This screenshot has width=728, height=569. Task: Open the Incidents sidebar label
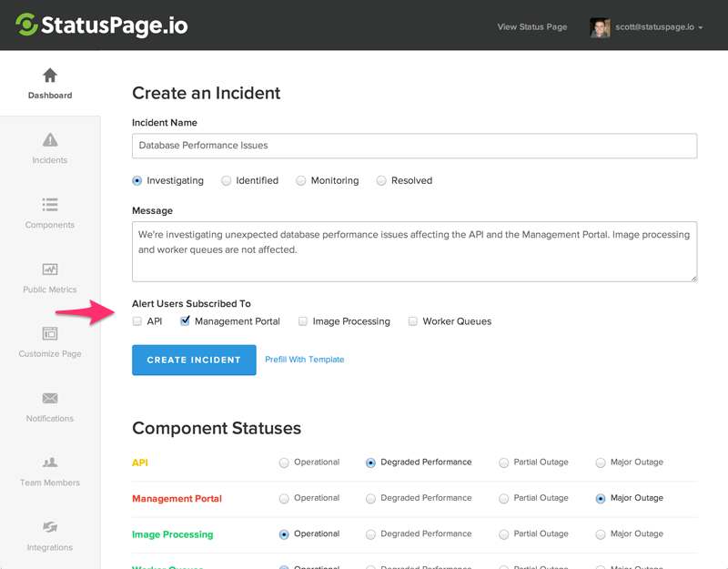(x=50, y=160)
